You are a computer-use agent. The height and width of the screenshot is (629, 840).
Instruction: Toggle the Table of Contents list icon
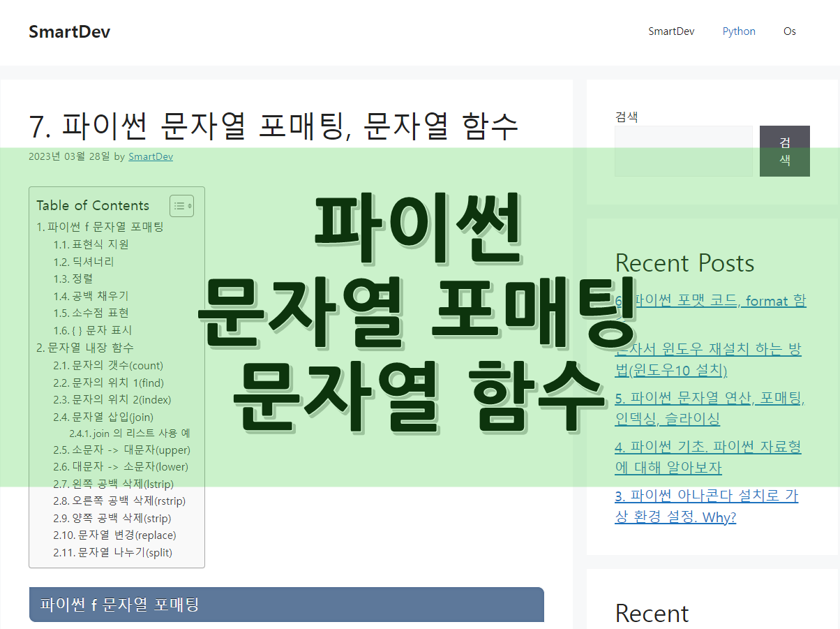[181, 206]
